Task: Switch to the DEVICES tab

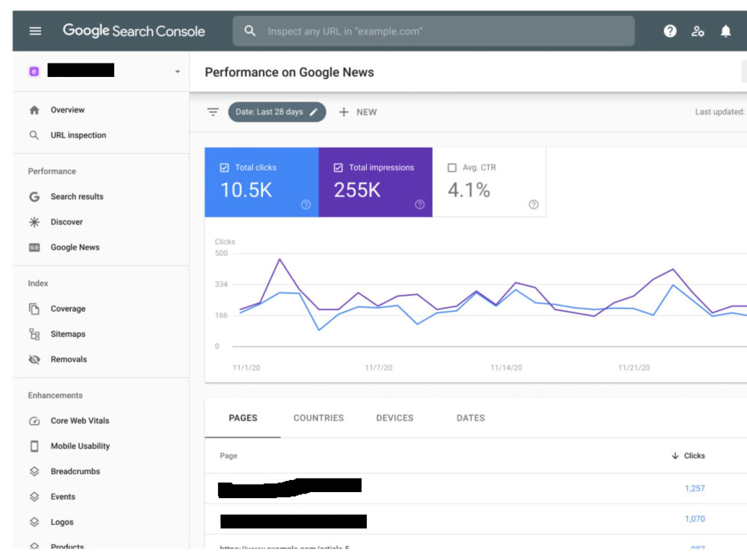Action: (395, 418)
